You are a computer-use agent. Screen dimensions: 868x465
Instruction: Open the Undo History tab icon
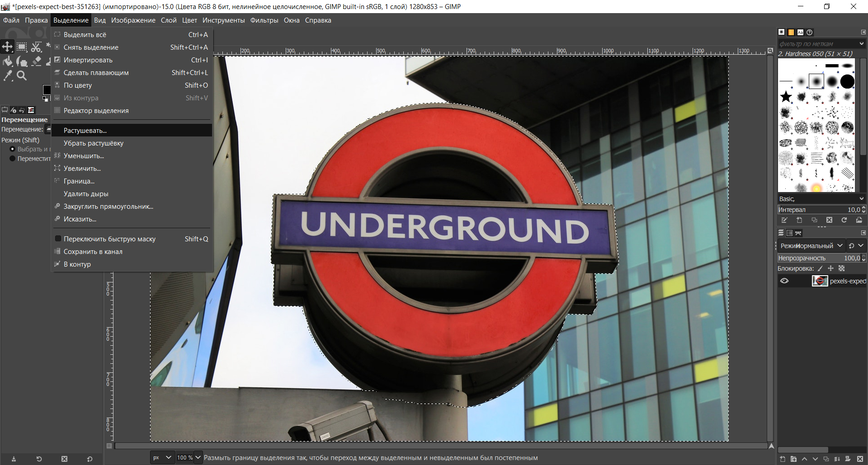pyautogui.click(x=22, y=110)
